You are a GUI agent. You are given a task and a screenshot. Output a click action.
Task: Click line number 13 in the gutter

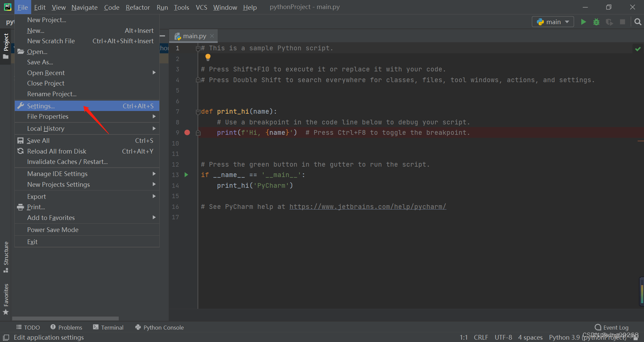click(x=175, y=175)
